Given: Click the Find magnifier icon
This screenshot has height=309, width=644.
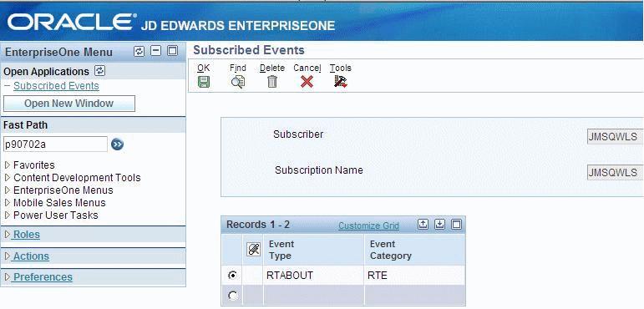Looking at the screenshot, I should coord(238,82).
